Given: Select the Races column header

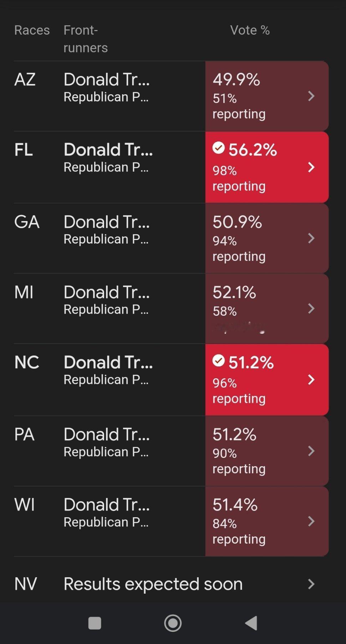Looking at the screenshot, I should tap(32, 30).
